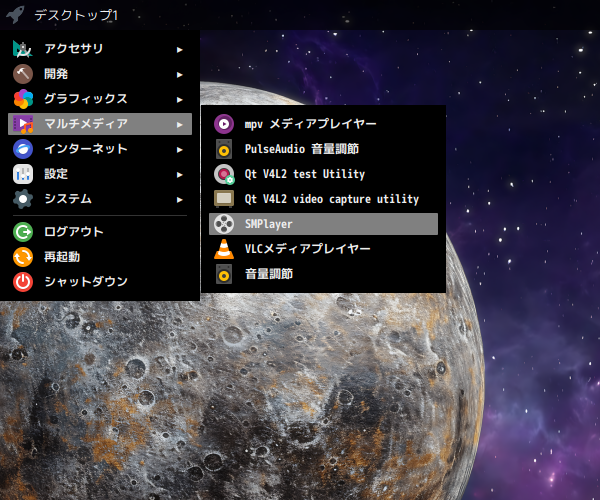
Task: Click the red シャットダウン power icon
Action: coord(23,282)
